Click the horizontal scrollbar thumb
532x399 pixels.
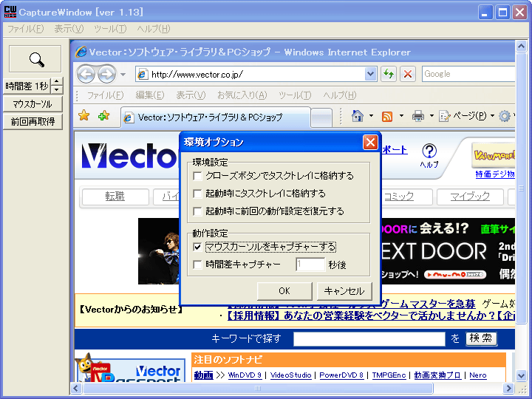[258, 388]
